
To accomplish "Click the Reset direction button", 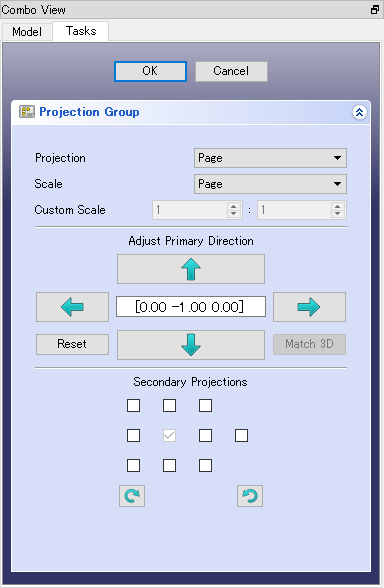I will coord(72,344).
